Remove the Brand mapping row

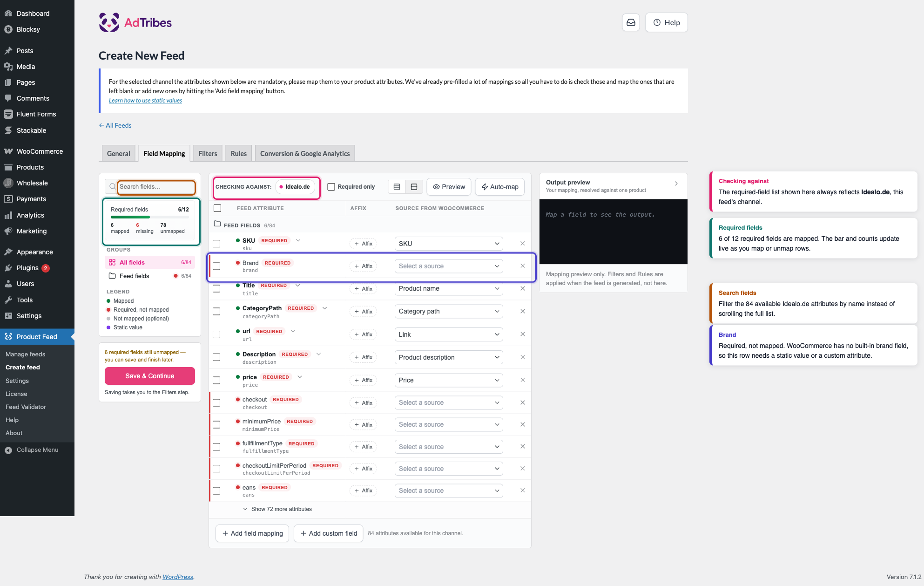click(x=522, y=266)
